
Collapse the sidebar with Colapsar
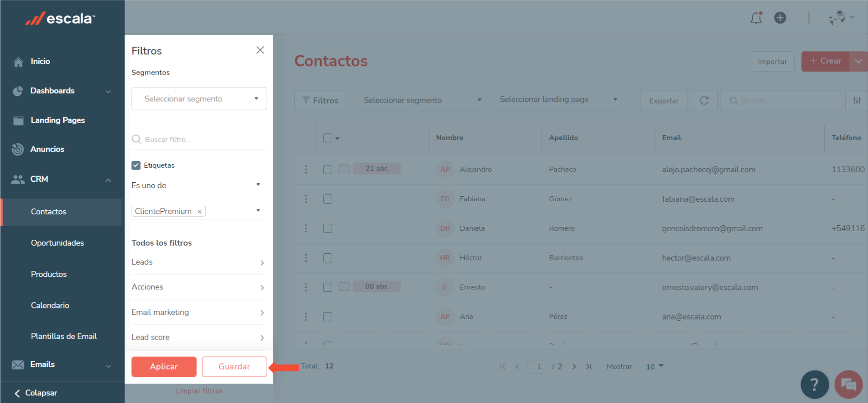point(36,393)
